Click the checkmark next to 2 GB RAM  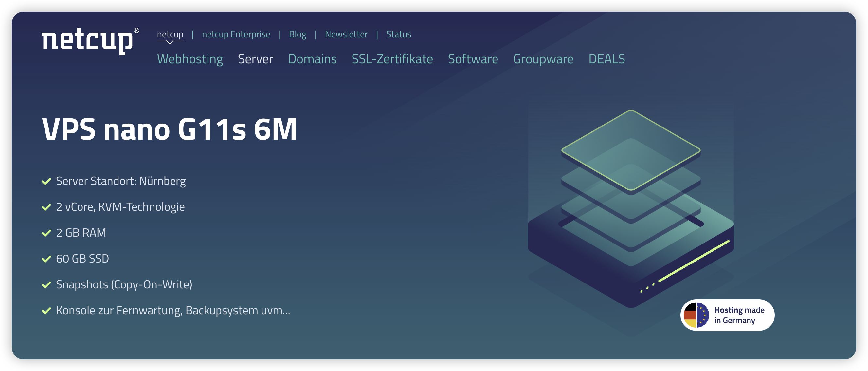(46, 233)
